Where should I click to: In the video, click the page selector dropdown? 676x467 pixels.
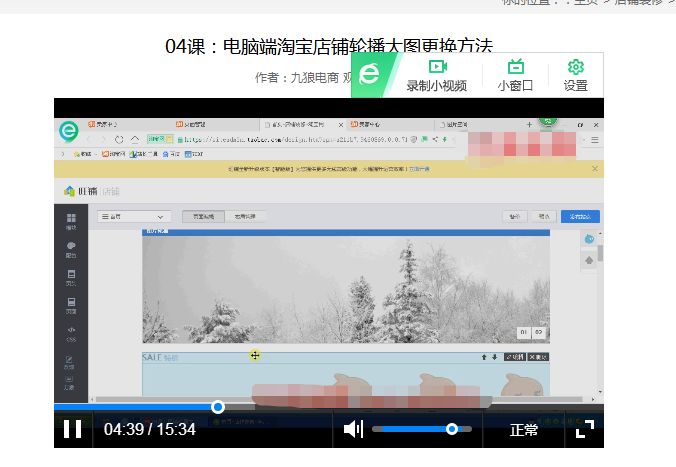(134, 216)
